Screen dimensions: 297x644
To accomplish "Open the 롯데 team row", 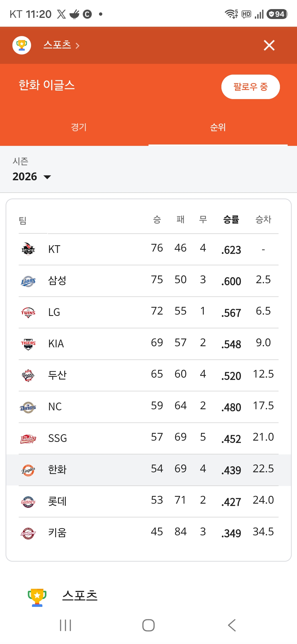I will pyautogui.click(x=148, y=501).
